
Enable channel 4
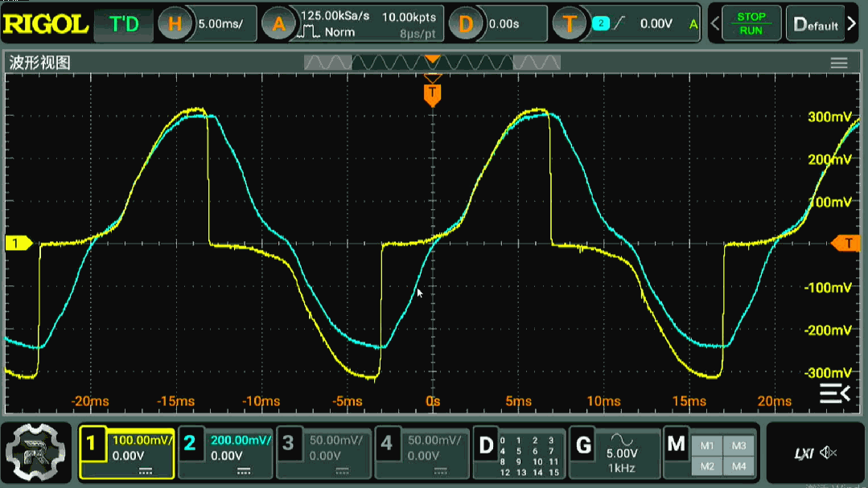pyautogui.click(x=387, y=443)
